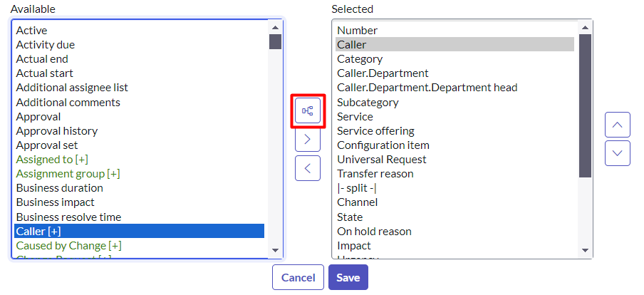The height and width of the screenshot is (295, 644).
Task: Click the Selected list scroll-up arrow
Action: [x=585, y=26]
